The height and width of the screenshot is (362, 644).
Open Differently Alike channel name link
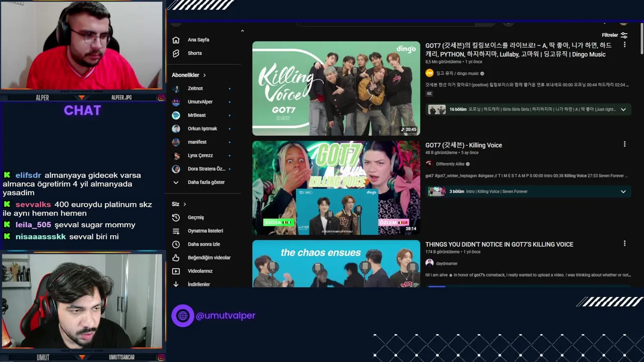450,164
